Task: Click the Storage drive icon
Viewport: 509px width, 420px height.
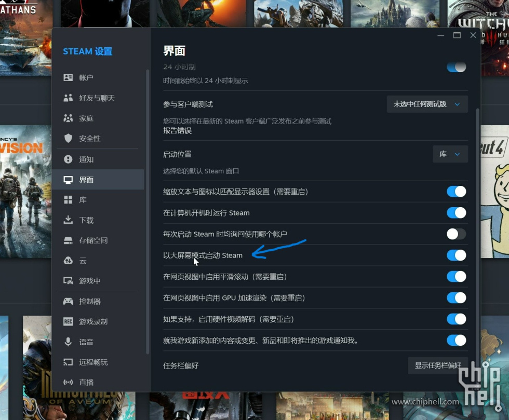Action: (x=68, y=240)
